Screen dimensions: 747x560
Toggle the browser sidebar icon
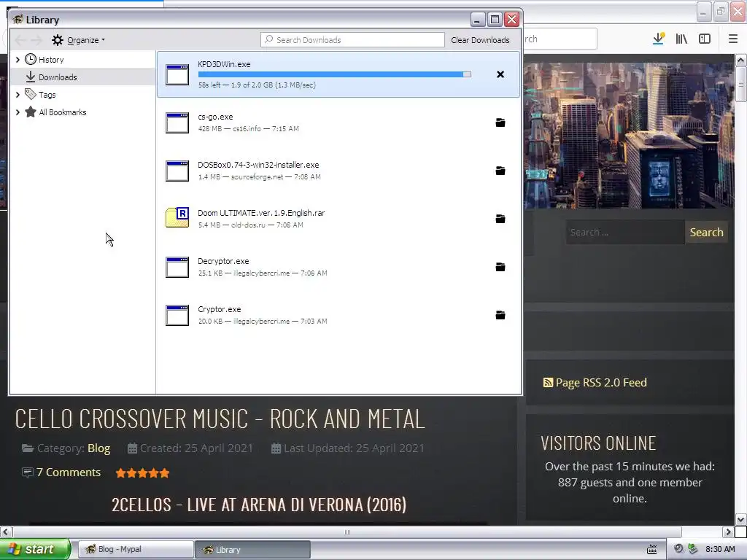705,39
